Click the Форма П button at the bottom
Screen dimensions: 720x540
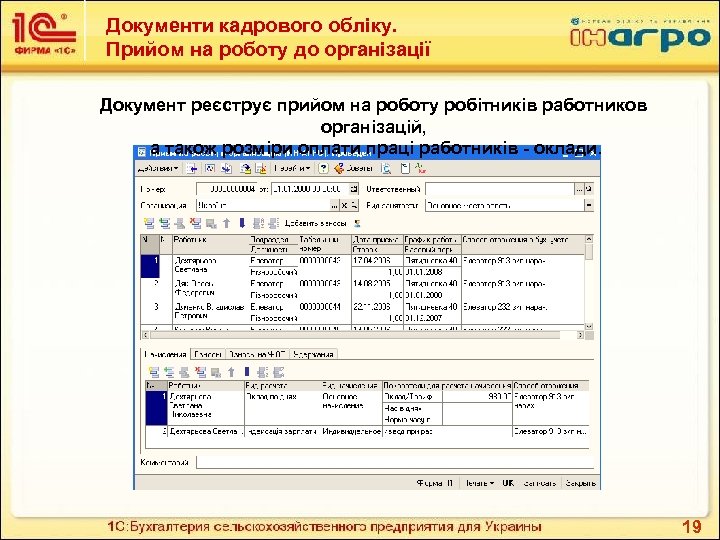pos(435,483)
